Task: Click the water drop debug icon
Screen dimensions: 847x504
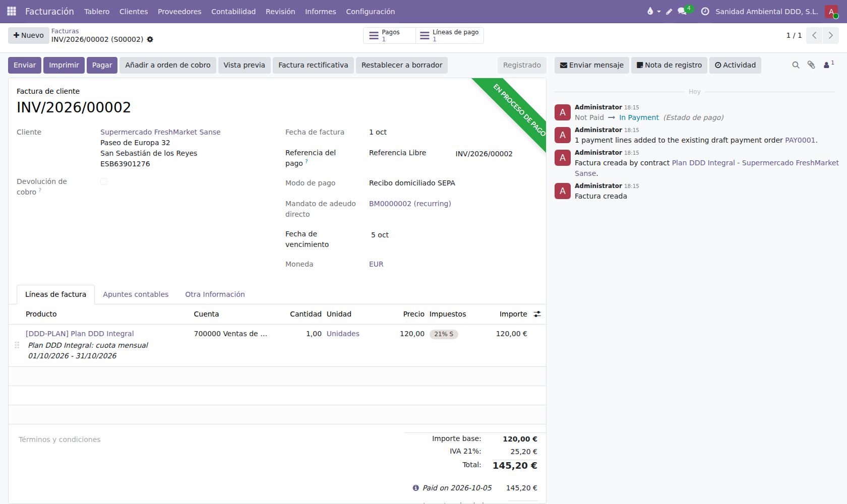Action: [650, 11]
